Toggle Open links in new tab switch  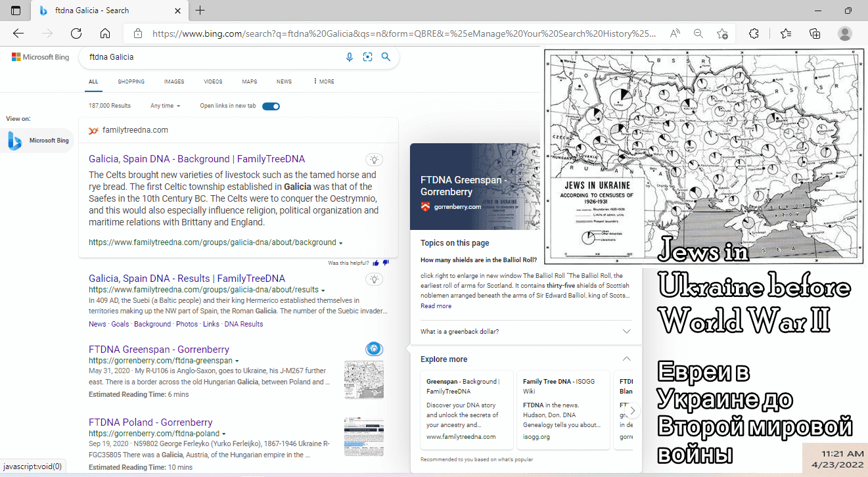click(x=271, y=106)
